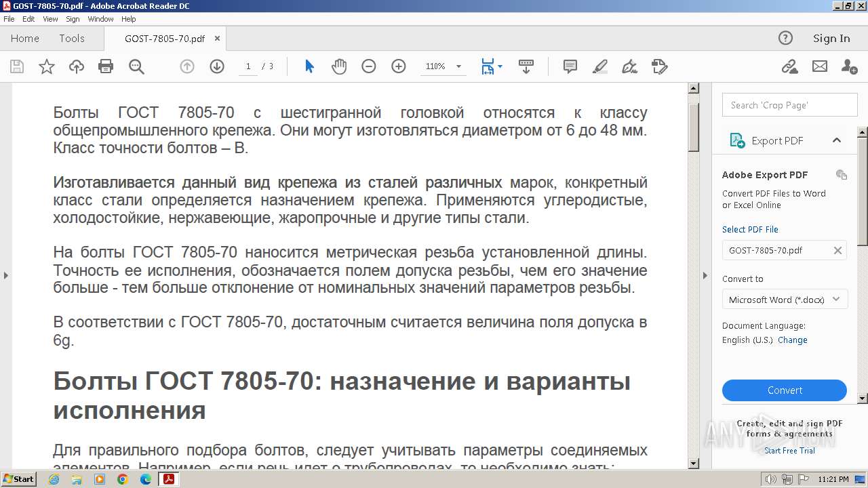Click the Acrobat Reader taskbar button
The image size is (868, 488).
pos(168,479)
